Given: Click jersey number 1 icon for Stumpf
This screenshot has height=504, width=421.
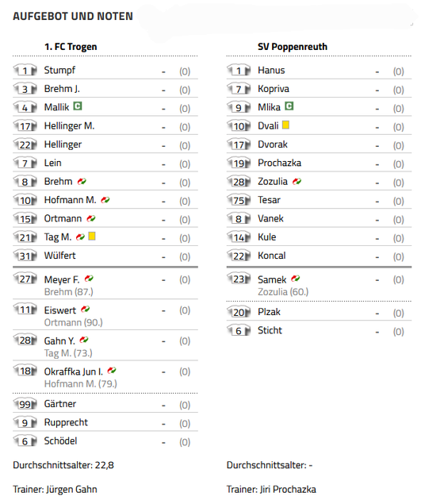Looking at the screenshot, I should [x=25, y=70].
